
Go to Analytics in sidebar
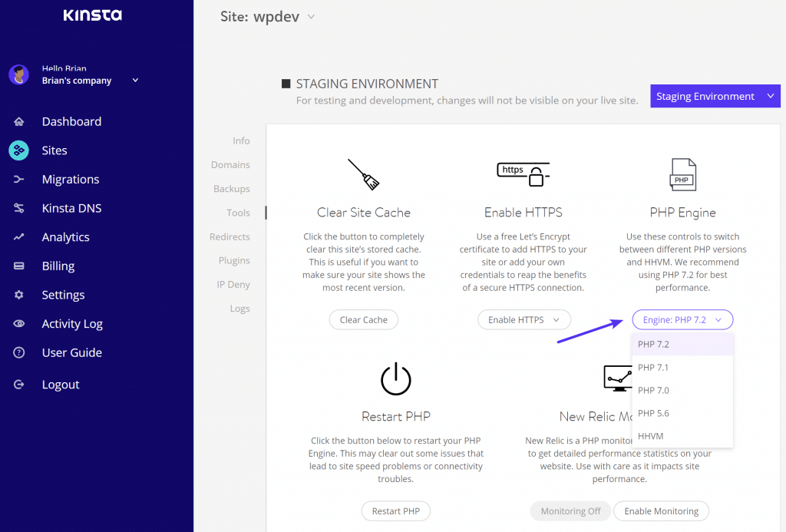point(66,237)
